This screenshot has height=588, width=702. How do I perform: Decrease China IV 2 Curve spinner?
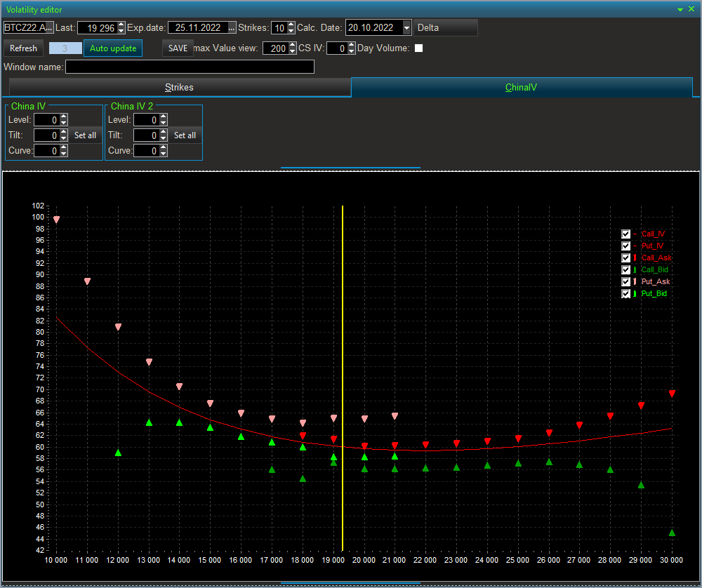click(x=164, y=154)
